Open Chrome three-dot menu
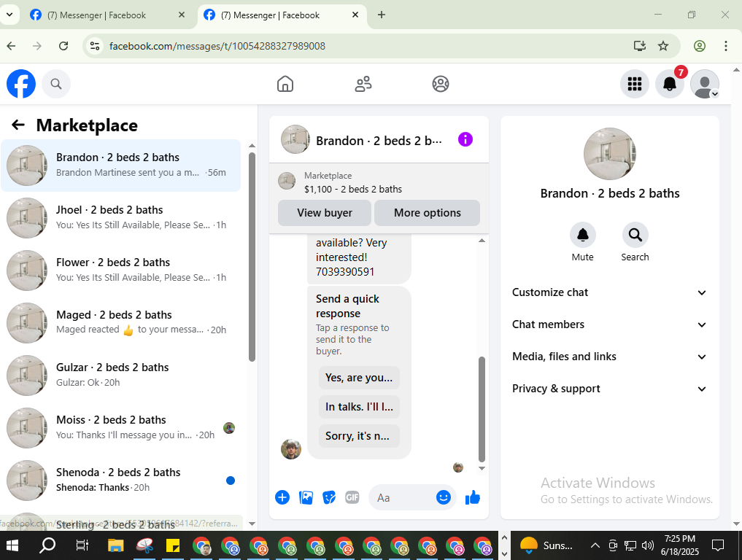The height and width of the screenshot is (560, 742). 725,46
